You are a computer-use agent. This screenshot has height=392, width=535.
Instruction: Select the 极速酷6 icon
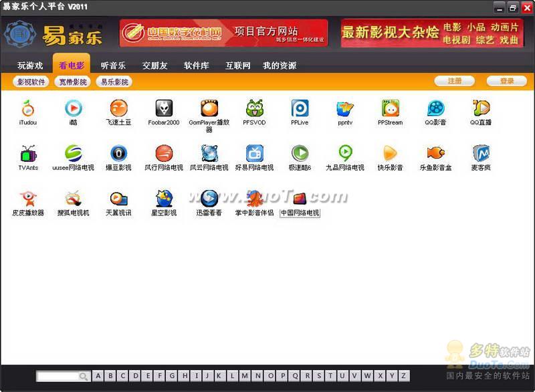tap(300, 154)
